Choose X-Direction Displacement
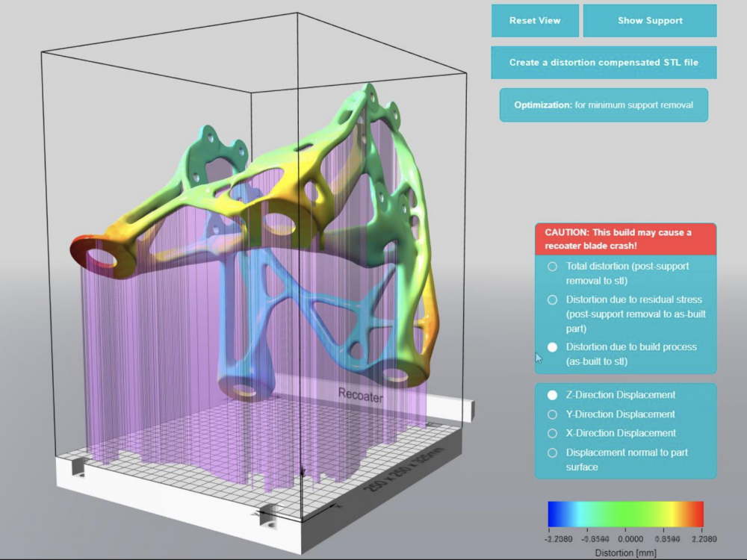The image size is (747, 560). point(552,433)
